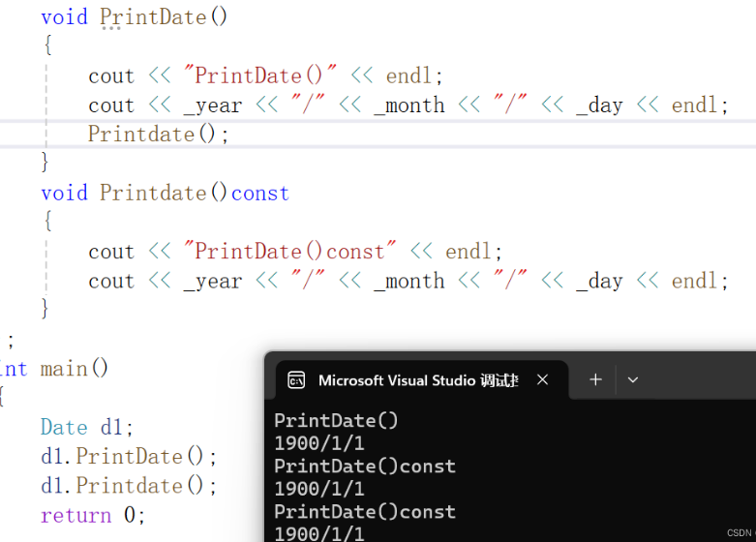756x542 pixels.
Task: Open the terminal profile dropdown chevron
Action: click(632, 380)
